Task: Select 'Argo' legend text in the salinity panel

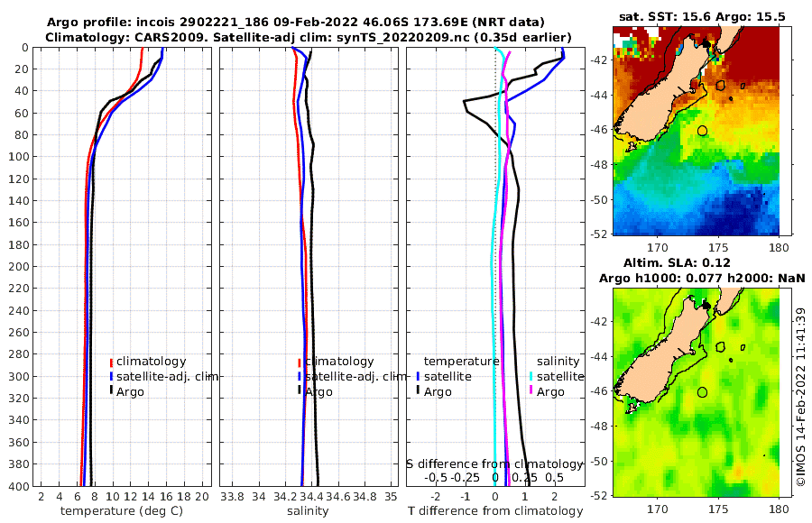Action: click(318, 392)
